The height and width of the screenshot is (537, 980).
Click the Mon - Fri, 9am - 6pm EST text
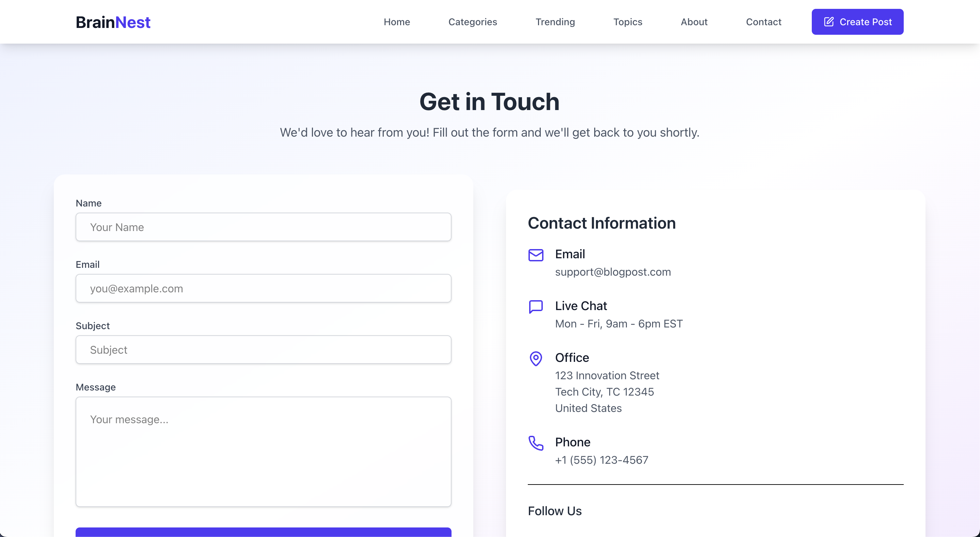coord(619,323)
